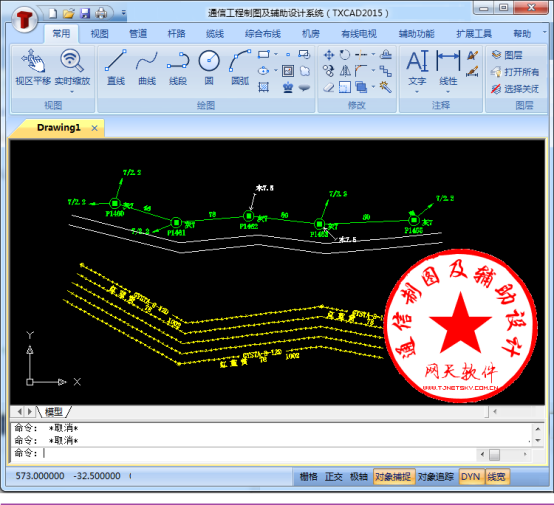Select the hatch pattern tool
The image size is (554, 505).
pyautogui.click(x=263, y=87)
